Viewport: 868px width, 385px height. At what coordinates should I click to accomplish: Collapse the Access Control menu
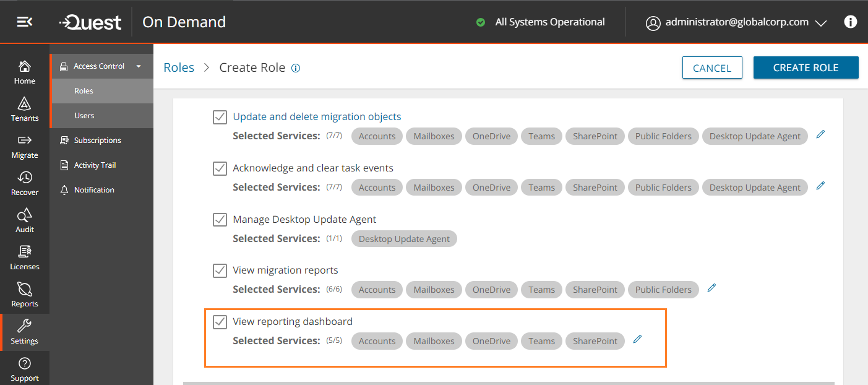[139, 66]
